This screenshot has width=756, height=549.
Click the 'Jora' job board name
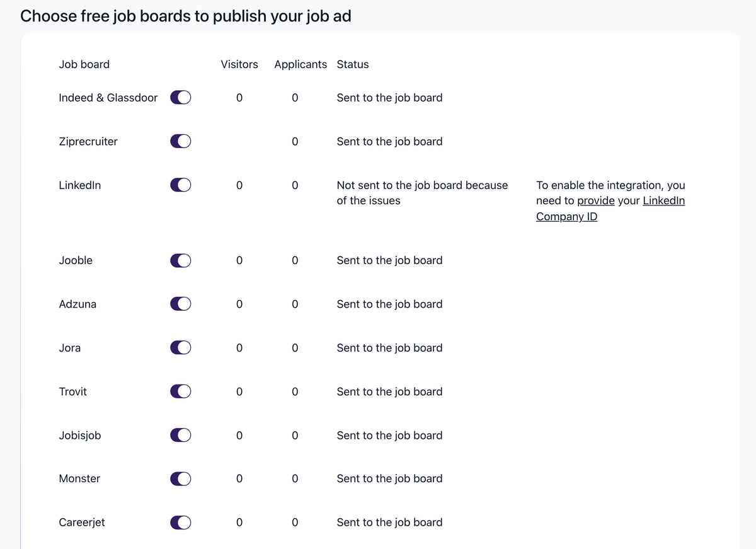tap(70, 348)
